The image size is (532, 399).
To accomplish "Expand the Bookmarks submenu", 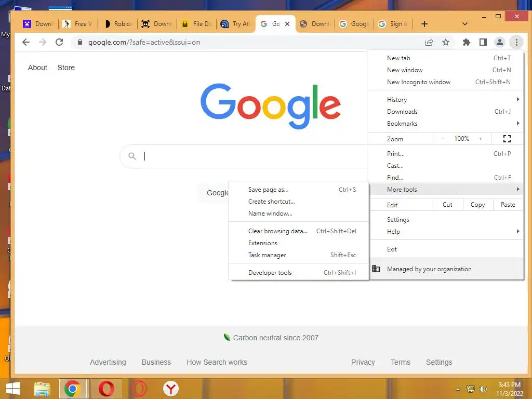I will [445, 124].
